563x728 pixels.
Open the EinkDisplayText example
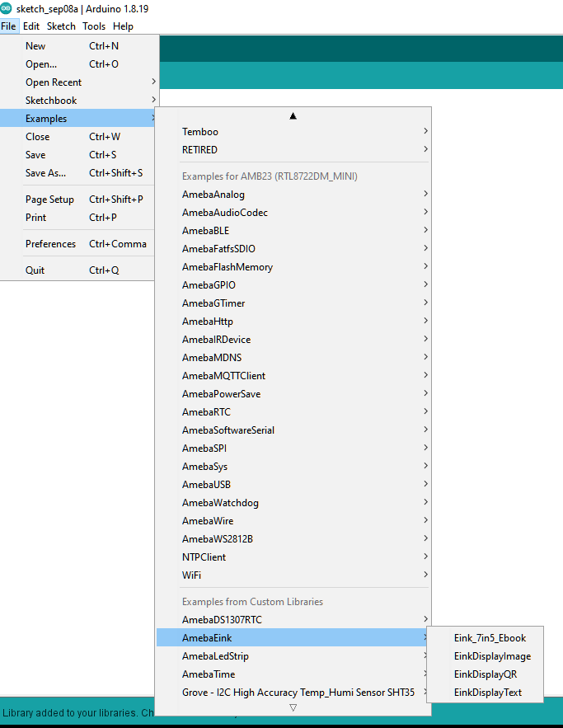point(485,692)
